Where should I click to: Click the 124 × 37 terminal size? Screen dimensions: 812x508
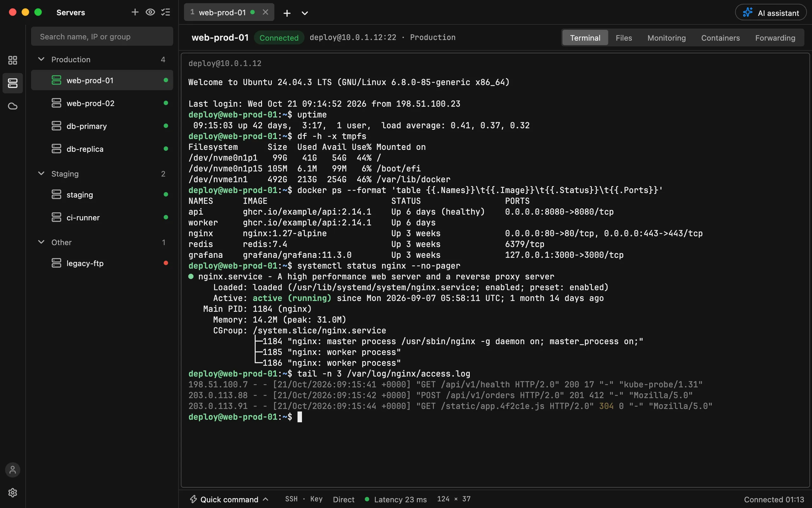pos(453,499)
